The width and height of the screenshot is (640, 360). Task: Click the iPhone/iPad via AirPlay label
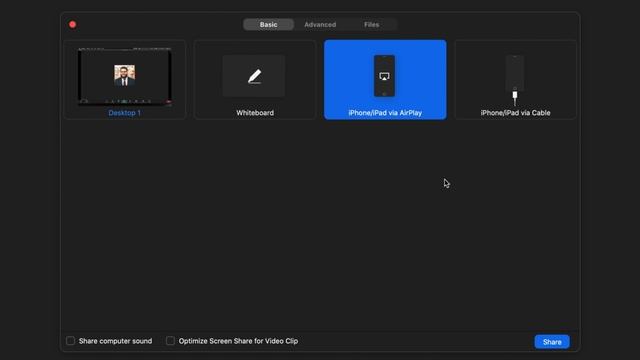385,113
